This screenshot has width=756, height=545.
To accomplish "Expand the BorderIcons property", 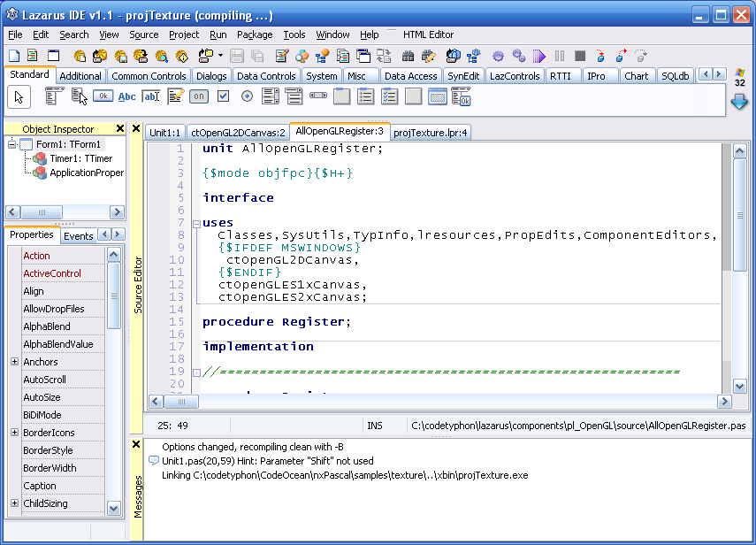I will (x=14, y=432).
